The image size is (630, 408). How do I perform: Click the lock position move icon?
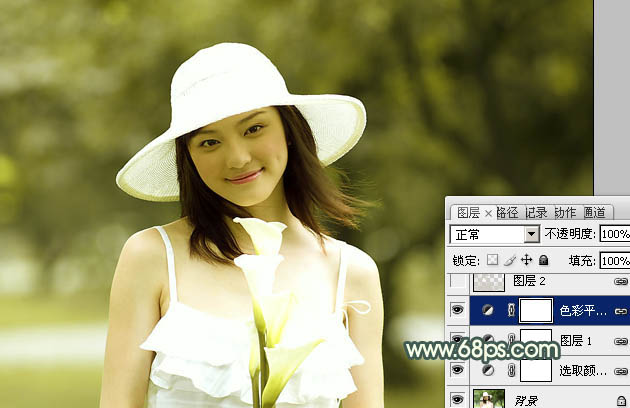[526, 261]
